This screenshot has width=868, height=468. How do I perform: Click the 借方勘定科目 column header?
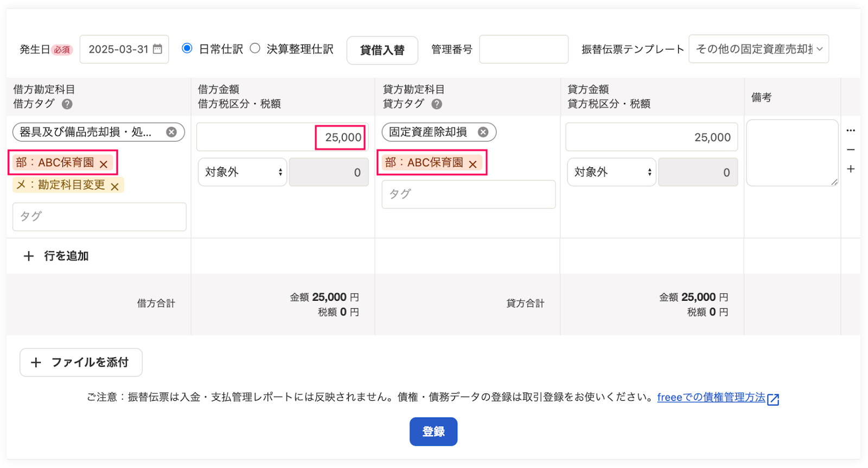pyautogui.click(x=44, y=90)
